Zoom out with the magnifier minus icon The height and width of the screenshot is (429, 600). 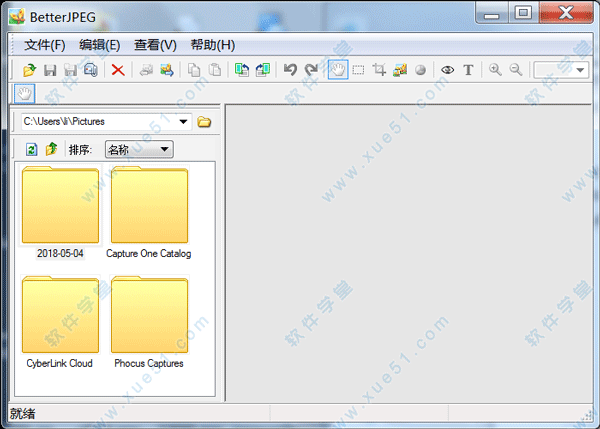click(516, 70)
